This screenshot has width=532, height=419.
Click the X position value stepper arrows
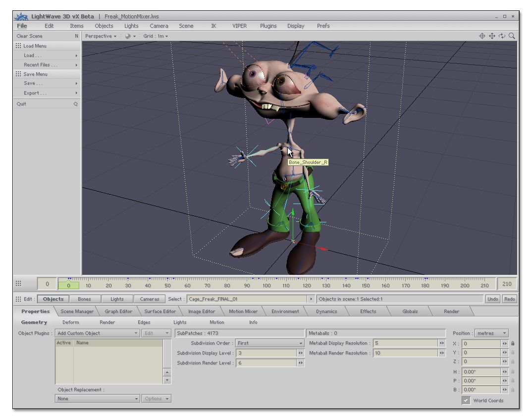coord(505,343)
